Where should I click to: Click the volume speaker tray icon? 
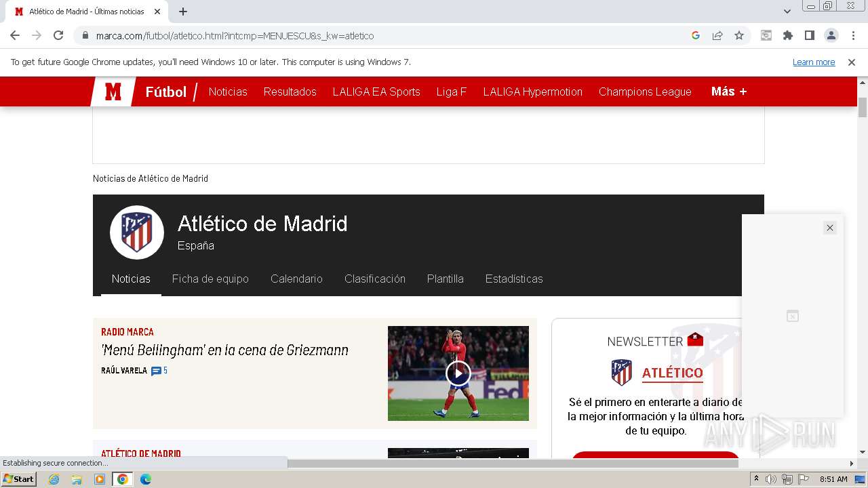pyautogui.click(x=771, y=479)
